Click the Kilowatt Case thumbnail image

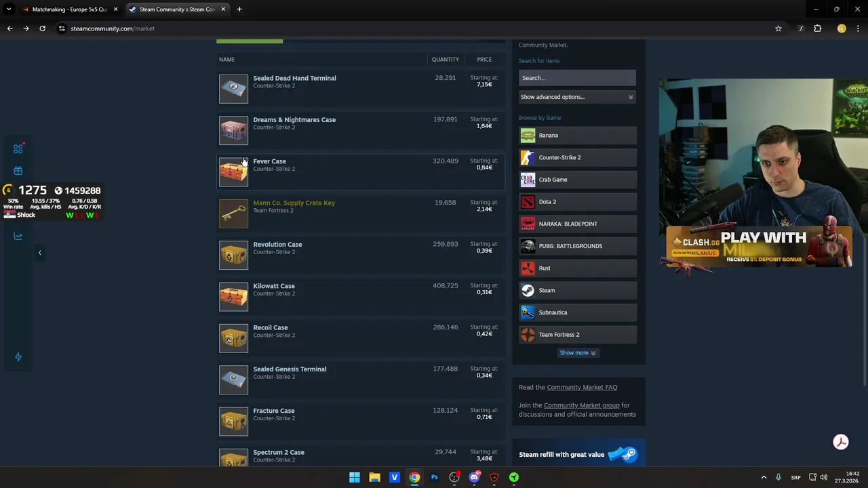point(233,296)
